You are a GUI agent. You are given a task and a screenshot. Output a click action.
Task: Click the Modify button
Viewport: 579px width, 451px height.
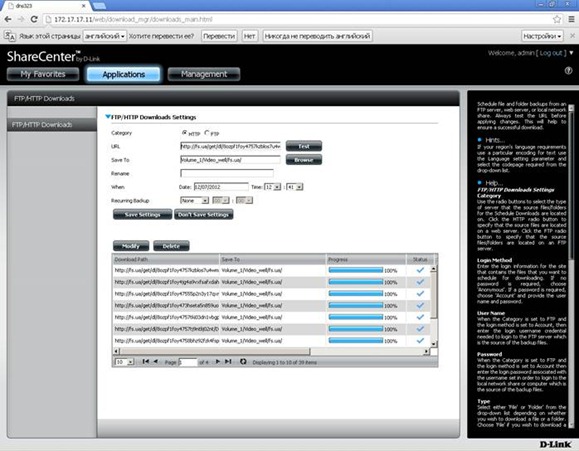click(x=131, y=246)
